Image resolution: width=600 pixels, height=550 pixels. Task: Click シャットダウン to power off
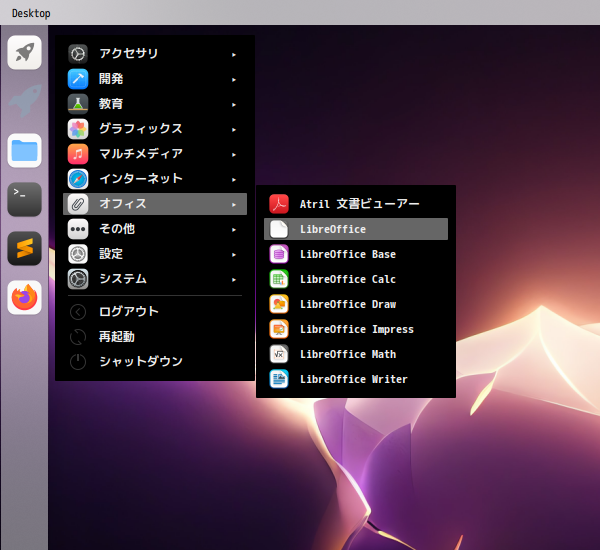[155, 362]
